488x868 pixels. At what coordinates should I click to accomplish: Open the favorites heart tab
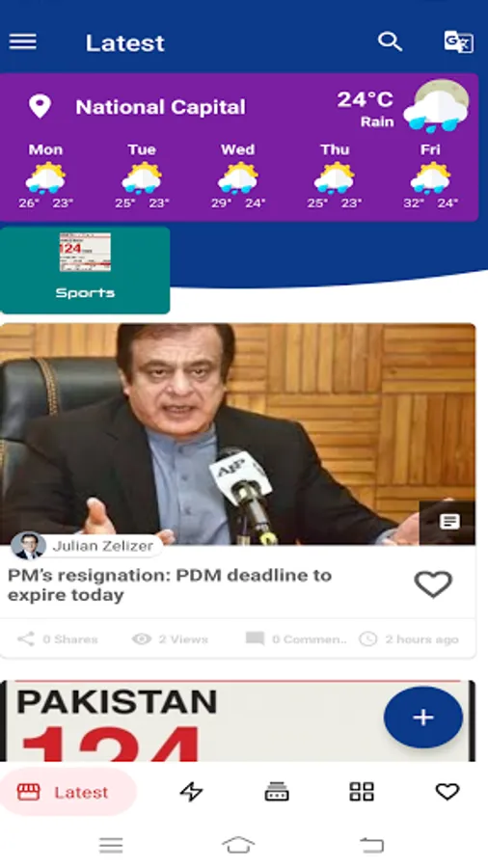pyautogui.click(x=447, y=792)
